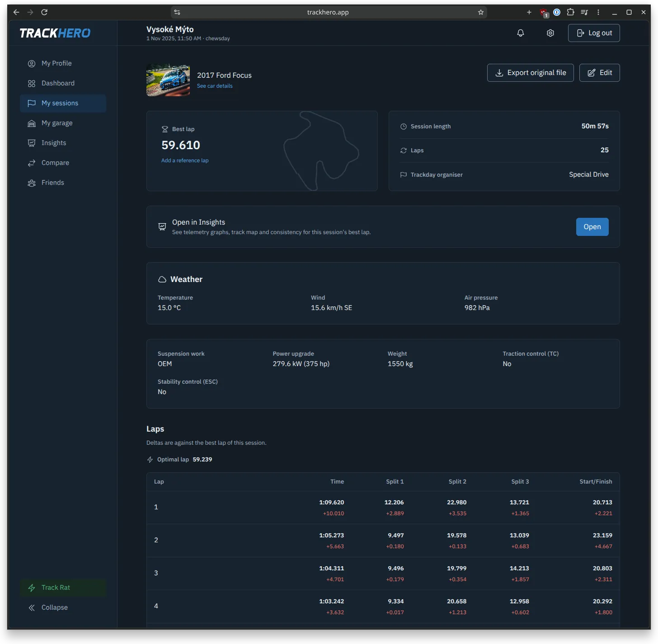The image size is (658, 644).
Task: Reload the page with the refresh icon
Action: (x=44, y=12)
